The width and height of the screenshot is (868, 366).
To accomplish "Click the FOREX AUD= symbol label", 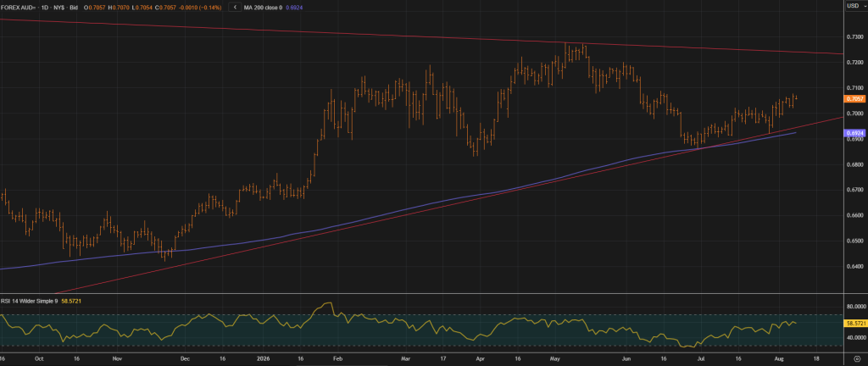I will pyautogui.click(x=19, y=8).
